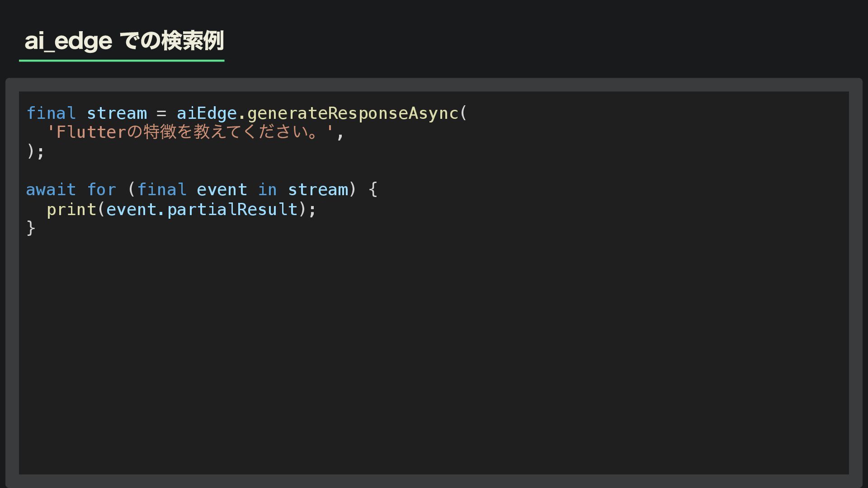Click the "stream" variable in the declaration line
The height and width of the screenshot is (488, 868).
coord(117,113)
